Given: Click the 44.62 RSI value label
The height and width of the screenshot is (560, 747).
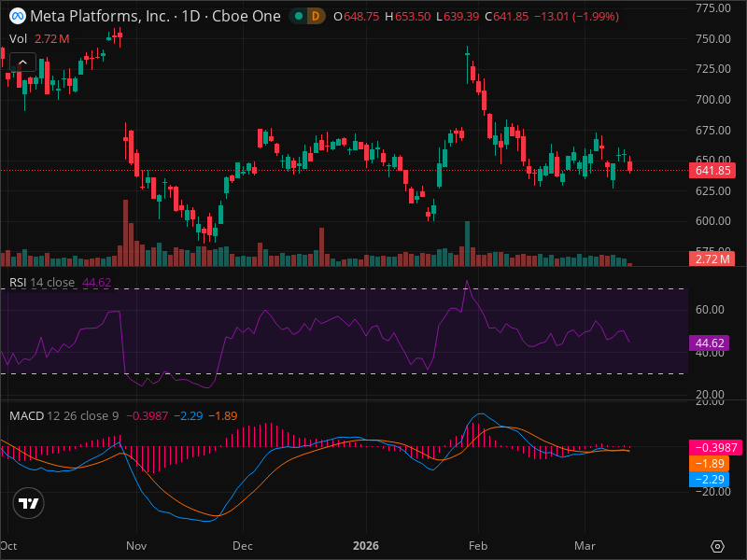Looking at the screenshot, I should [710, 343].
